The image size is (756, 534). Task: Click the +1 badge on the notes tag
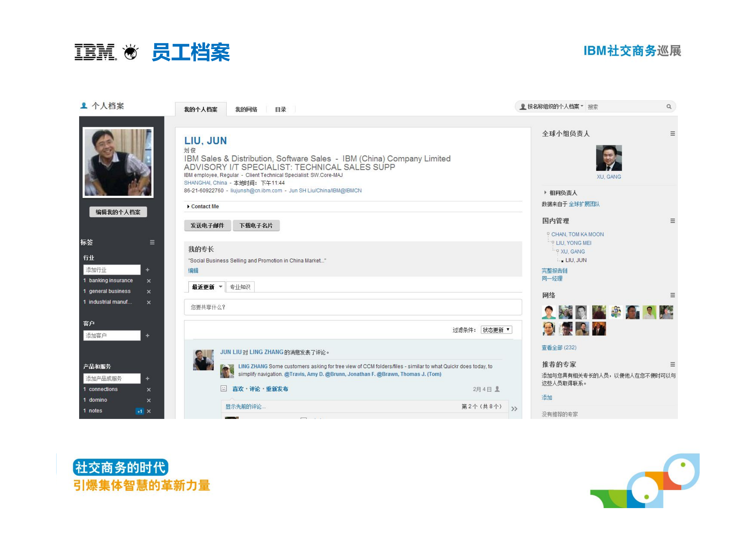click(x=139, y=411)
